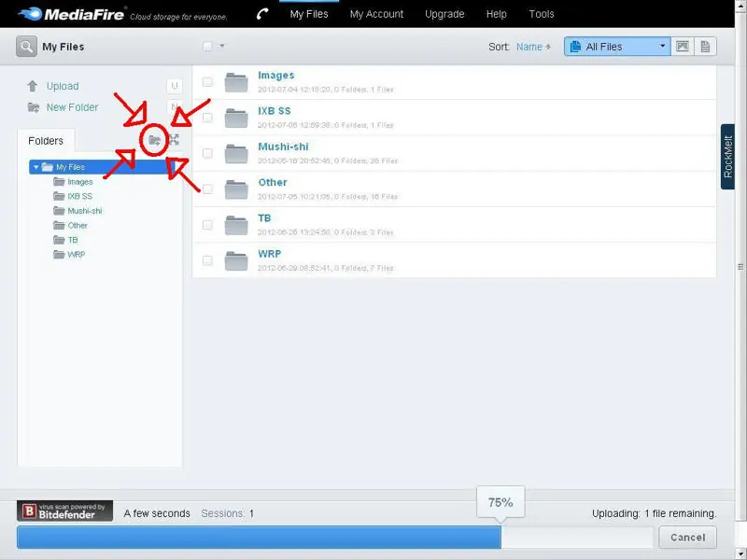Click the add-folder icon in Folders panel

click(154, 140)
